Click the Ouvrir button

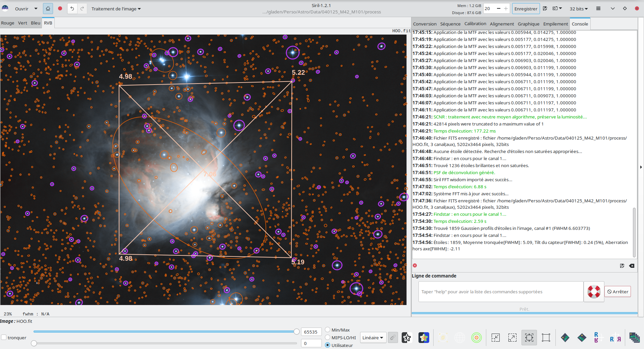(x=22, y=9)
